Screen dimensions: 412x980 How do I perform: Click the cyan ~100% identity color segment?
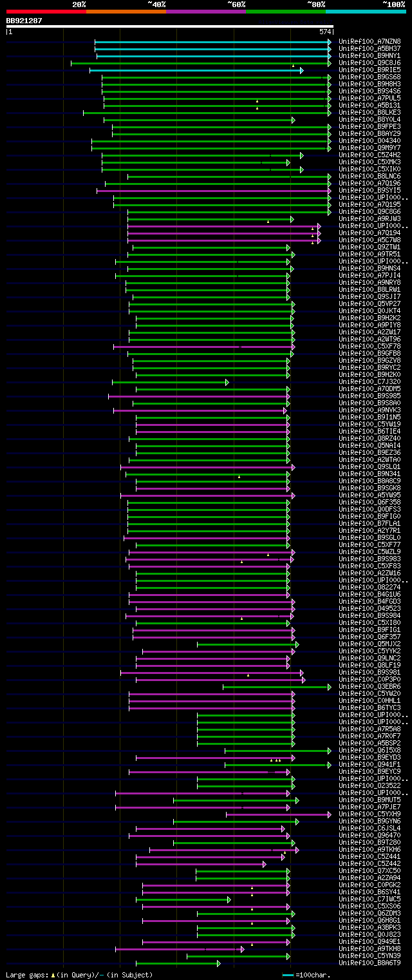click(365, 11)
